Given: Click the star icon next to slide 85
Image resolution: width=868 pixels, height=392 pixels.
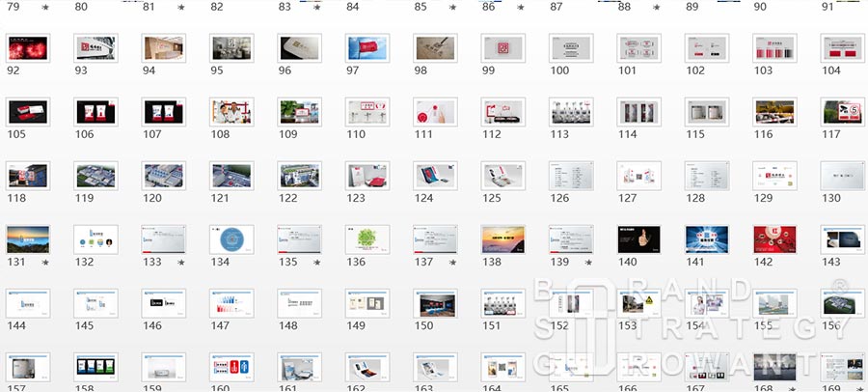Looking at the screenshot, I should pyautogui.click(x=453, y=8).
